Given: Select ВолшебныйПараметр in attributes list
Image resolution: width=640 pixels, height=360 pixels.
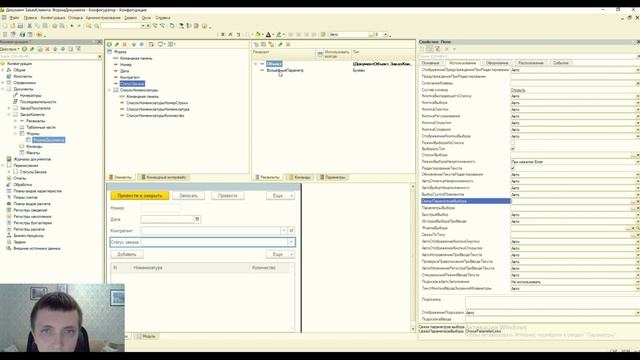Looking at the screenshot, I should (x=285, y=71).
